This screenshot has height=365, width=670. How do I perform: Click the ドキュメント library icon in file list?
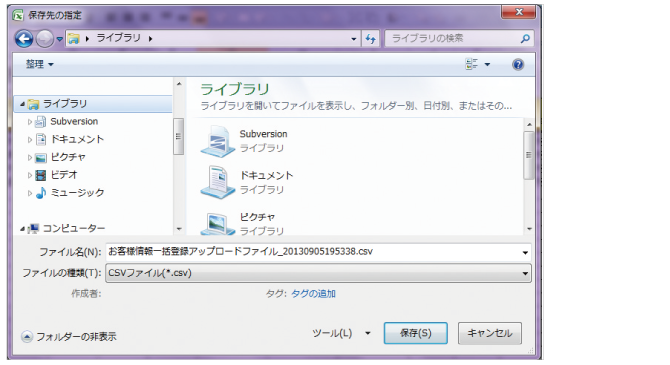(217, 182)
